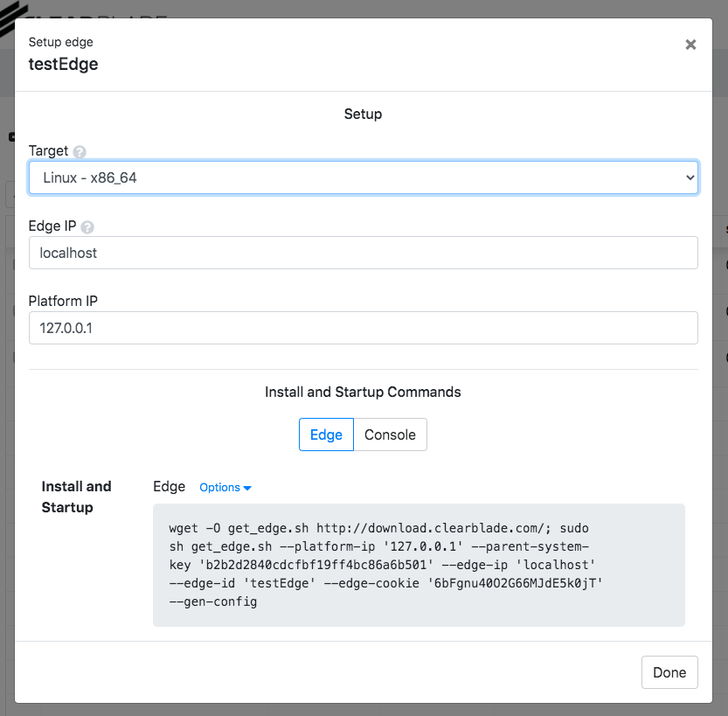Screen dimensions: 728x716
Task: Switch to the Edge commands tab
Action: click(x=326, y=434)
